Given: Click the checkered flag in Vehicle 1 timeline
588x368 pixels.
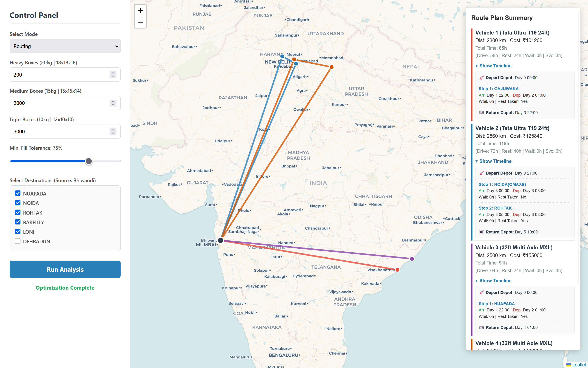Looking at the screenshot, I should (481, 113).
